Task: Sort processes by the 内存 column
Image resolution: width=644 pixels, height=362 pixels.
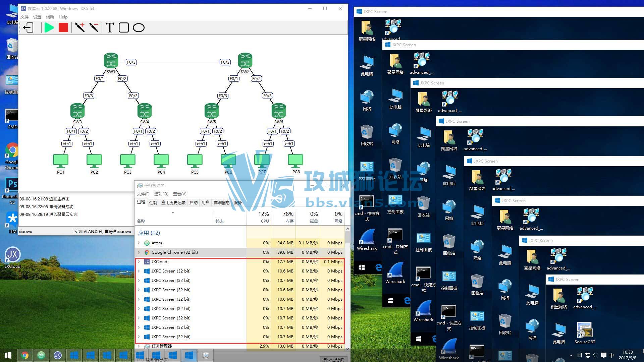Action: tap(283, 217)
